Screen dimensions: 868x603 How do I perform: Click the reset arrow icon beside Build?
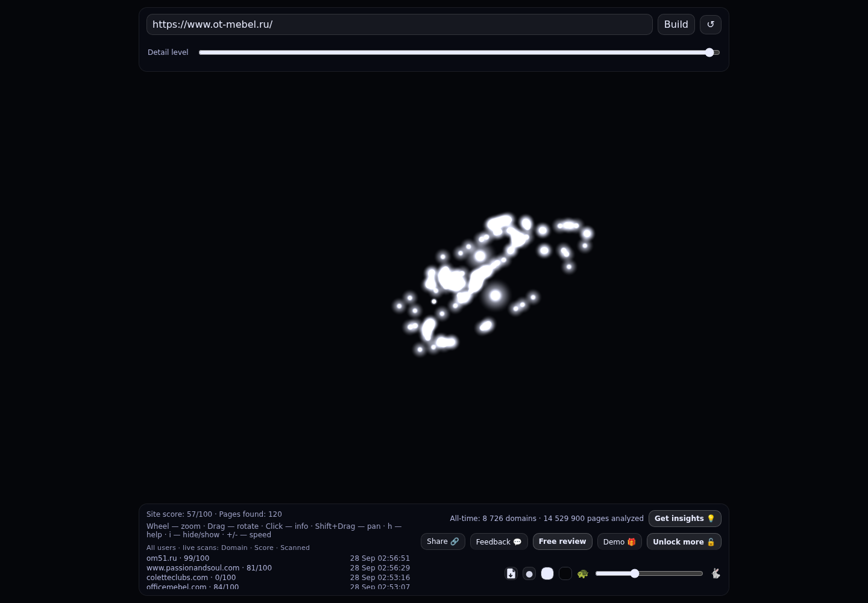click(710, 25)
